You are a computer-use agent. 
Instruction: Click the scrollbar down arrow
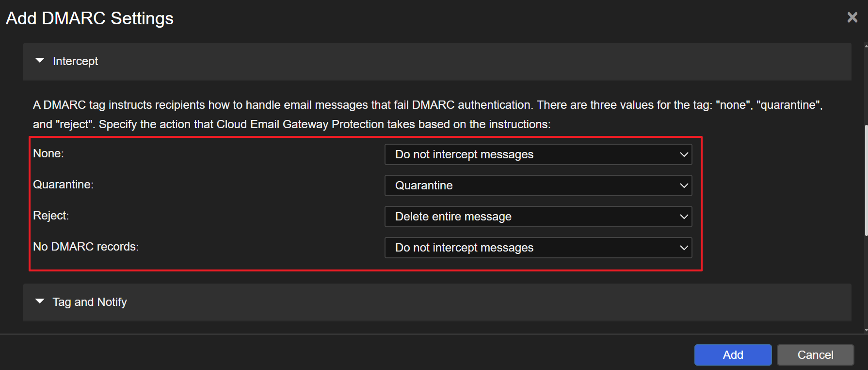[866, 330]
